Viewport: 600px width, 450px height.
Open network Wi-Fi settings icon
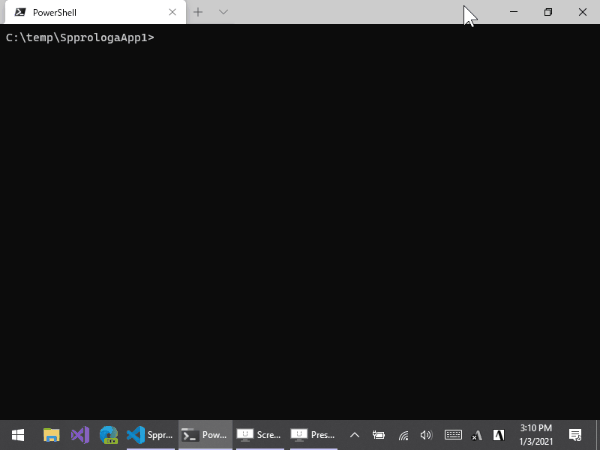point(403,435)
